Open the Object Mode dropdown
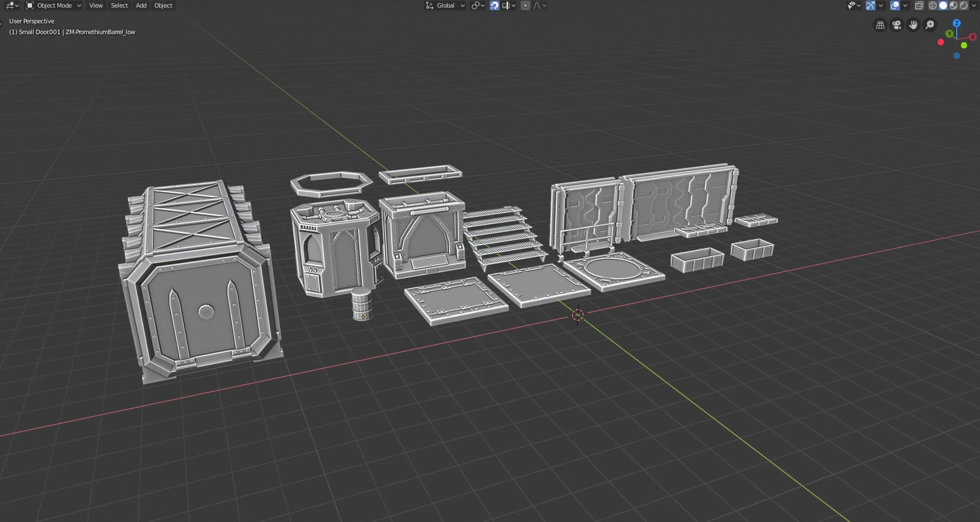The width and height of the screenshot is (980, 522). (x=54, y=5)
